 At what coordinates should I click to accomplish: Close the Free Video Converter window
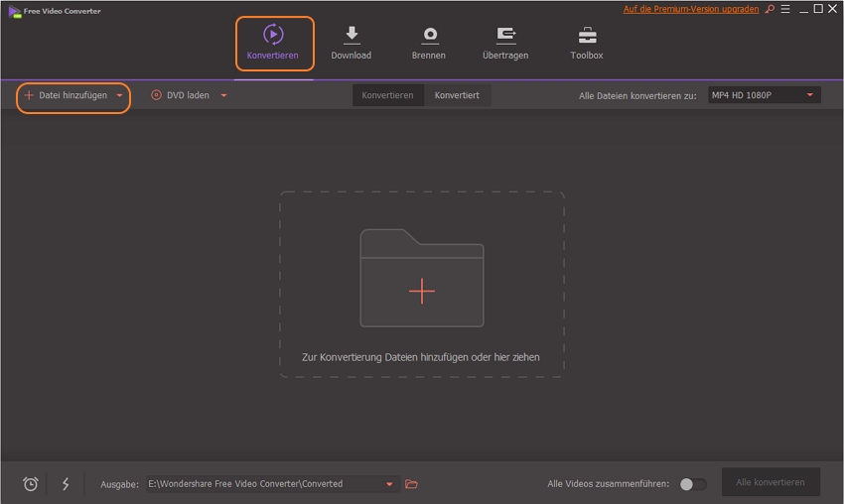pyautogui.click(x=832, y=9)
